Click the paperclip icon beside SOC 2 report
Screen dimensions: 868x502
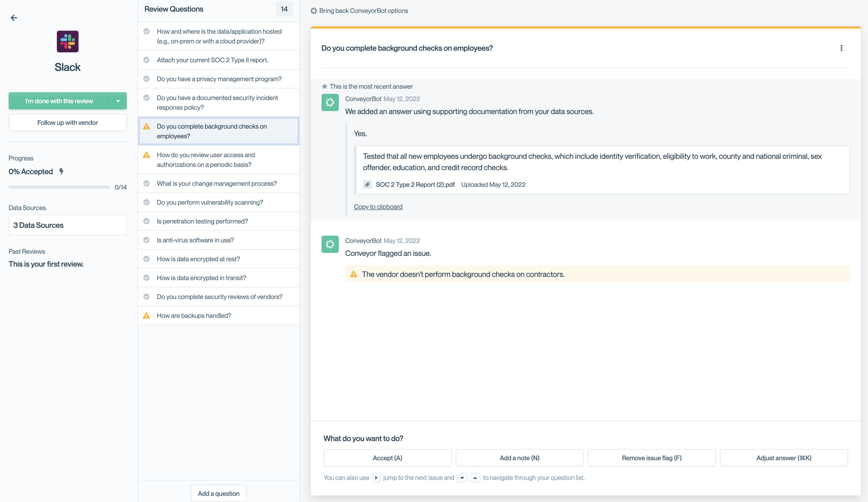[367, 185]
